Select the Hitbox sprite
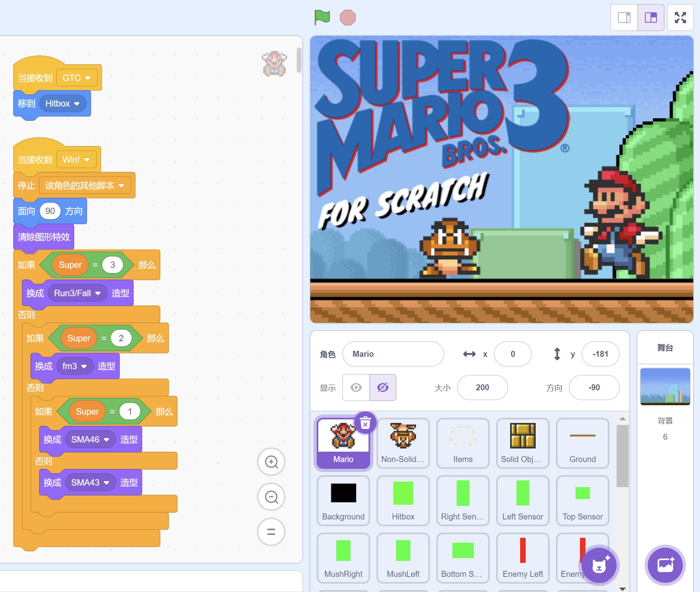Image resolution: width=700 pixels, height=592 pixels. pos(403,500)
